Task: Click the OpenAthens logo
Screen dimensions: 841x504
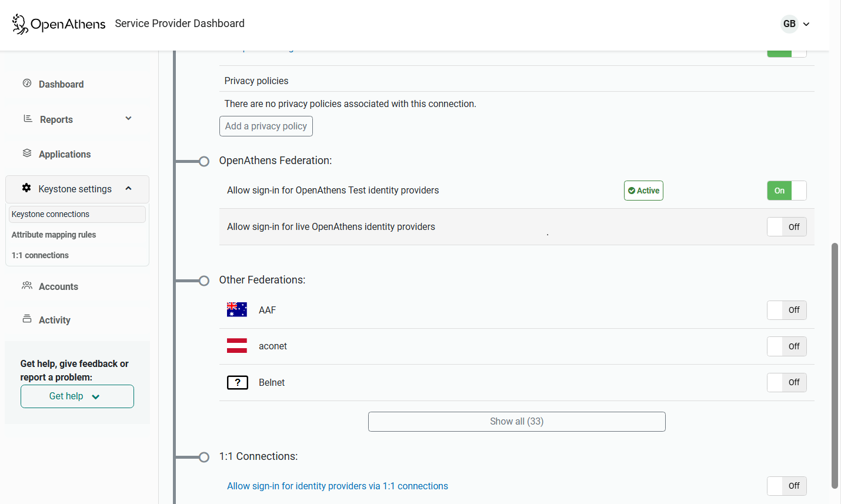Action: point(58,24)
